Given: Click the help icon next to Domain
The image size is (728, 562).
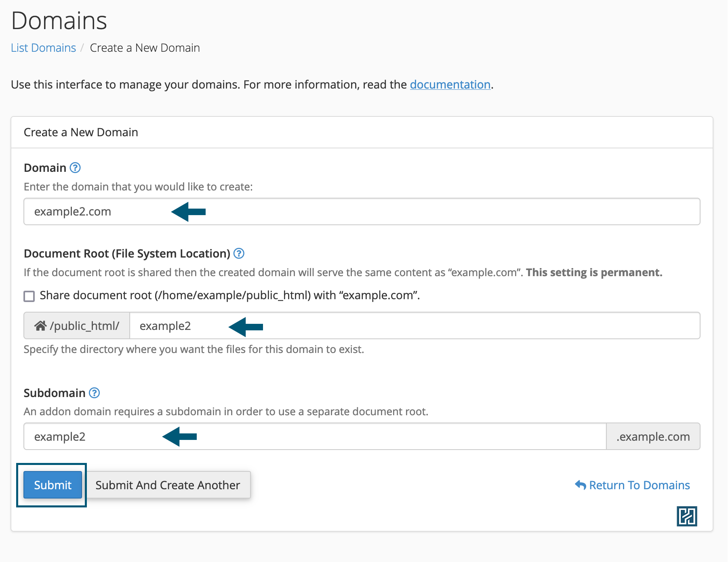Looking at the screenshot, I should point(75,168).
